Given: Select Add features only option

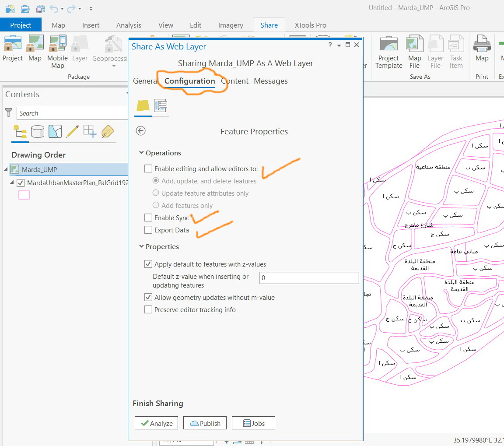Looking at the screenshot, I should [x=156, y=205].
